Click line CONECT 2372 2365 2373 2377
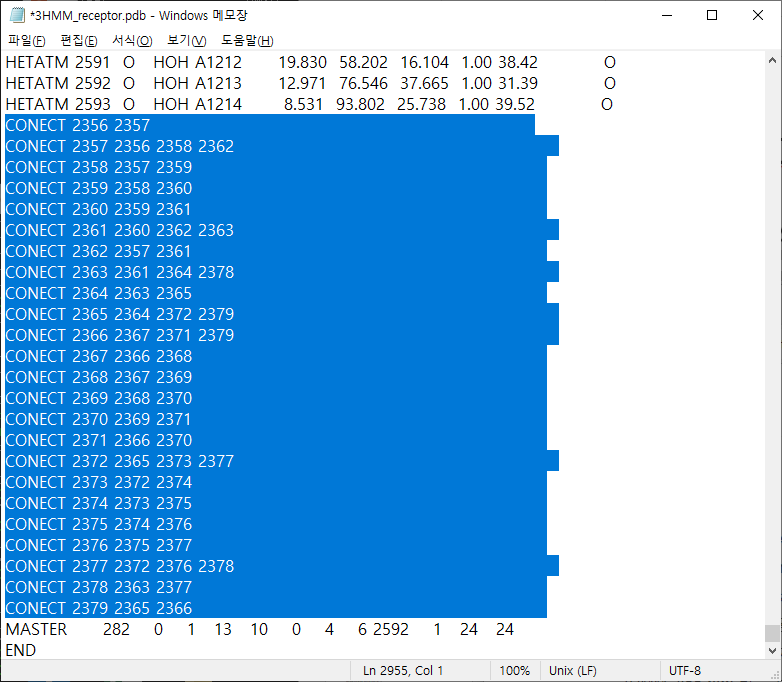Viewport: 782px width, 682px height. [x=120, y=461]
